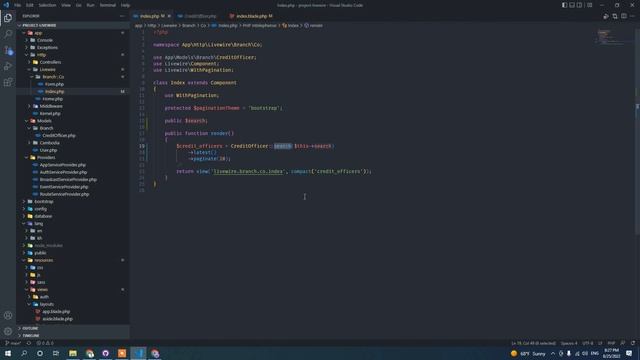Open CreditOfficer.php in the Models Branch folder
Image resolution: width=640 pixels, height=360 pixels.
[59, 136]
